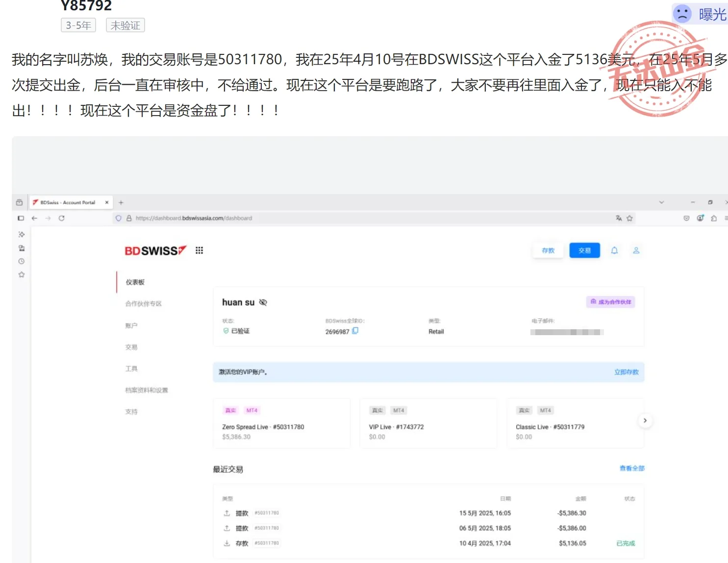Open 账户 in the side menu
This screenshot has height=563, width=728.
[x=131, y=325]
